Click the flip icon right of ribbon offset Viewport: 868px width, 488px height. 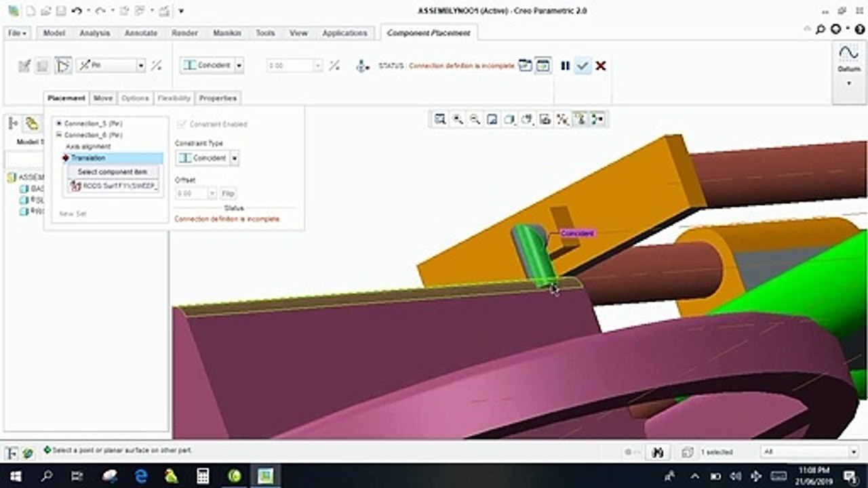pyautogui.click(x=334, y=65)
